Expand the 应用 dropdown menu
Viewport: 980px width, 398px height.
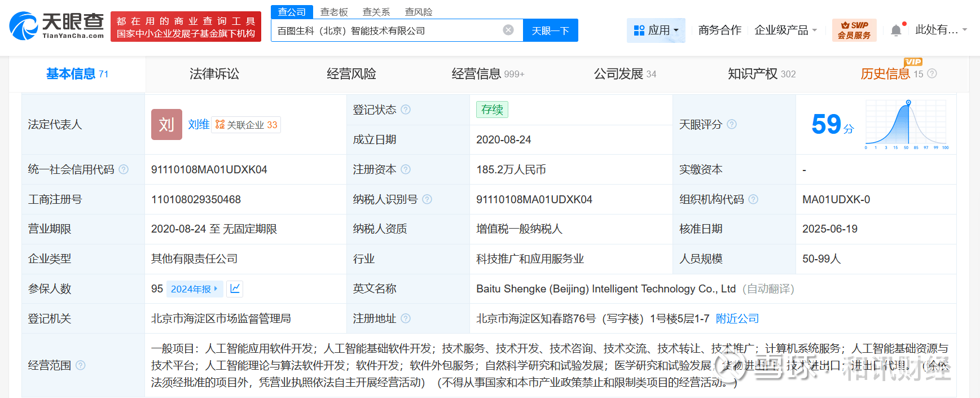(x=656, y=30)
